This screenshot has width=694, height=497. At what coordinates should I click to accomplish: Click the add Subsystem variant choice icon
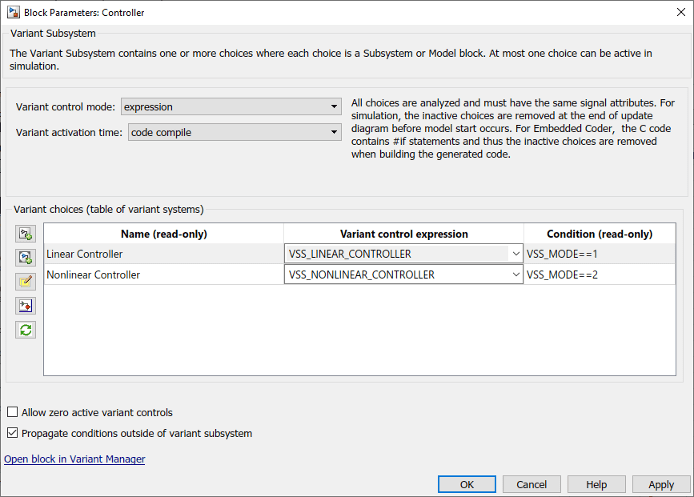click(x=25, y=234)
